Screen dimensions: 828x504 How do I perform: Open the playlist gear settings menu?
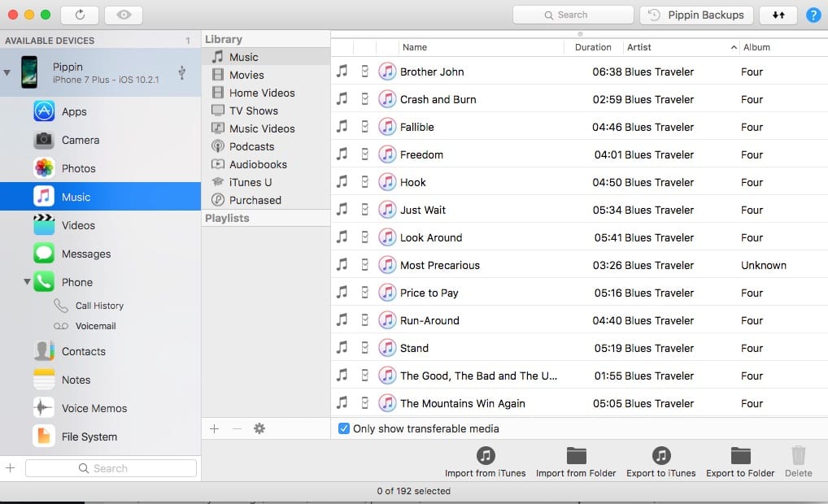pyautogui.click(x=259, y=428)
